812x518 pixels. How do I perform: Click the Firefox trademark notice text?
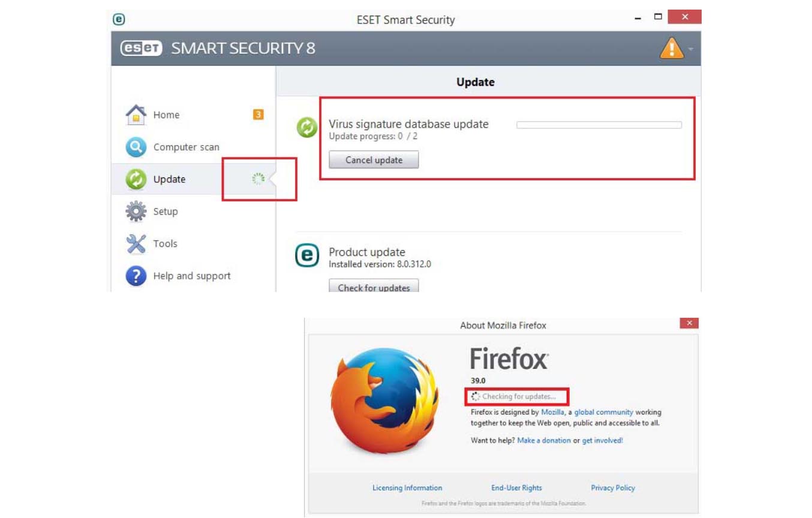pos(504,504)
